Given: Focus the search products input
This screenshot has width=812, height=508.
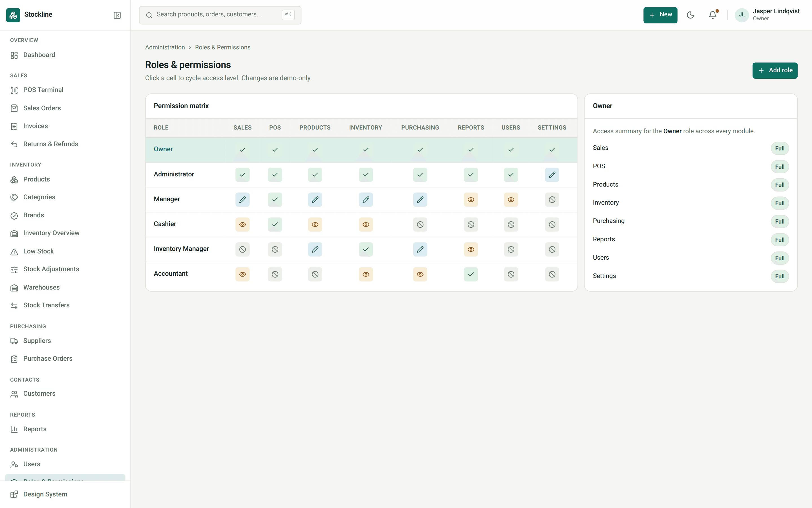Looking at the screenshot, I should point(220,15).
